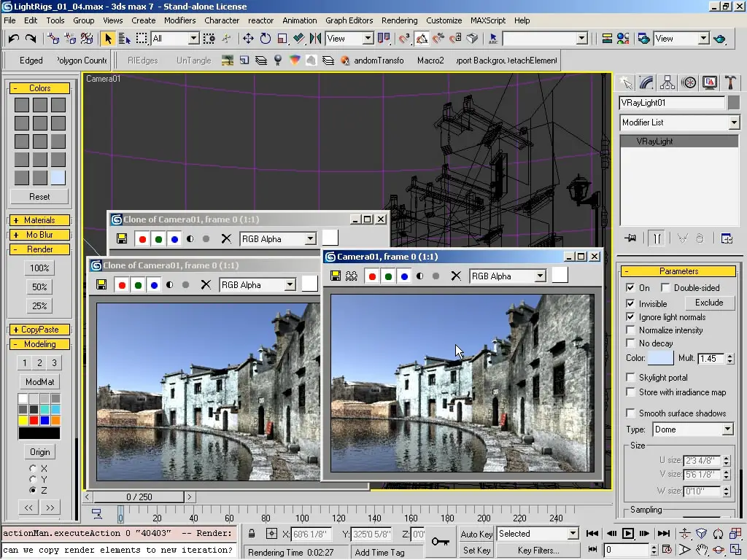The width and height of the screenshot is (747, 560).
Task: Expand the light Type dropdown set to Dome
Action: (x=727, y=429)
